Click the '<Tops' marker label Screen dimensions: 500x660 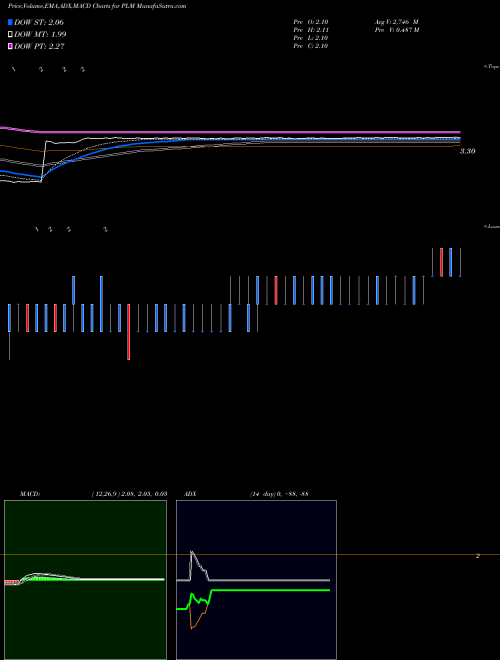coord(492,67)
